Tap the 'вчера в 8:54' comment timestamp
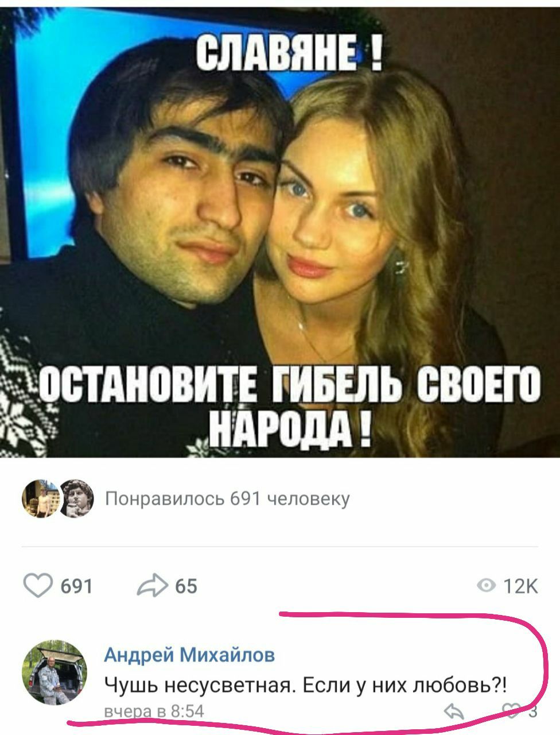 [154, 711]
